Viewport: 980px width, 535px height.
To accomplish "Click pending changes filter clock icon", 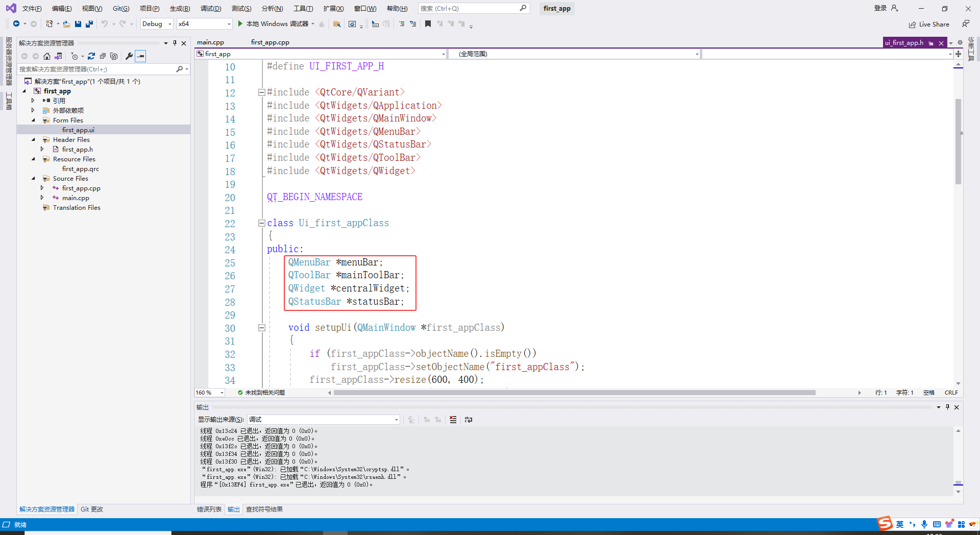I will click(75, 56).
